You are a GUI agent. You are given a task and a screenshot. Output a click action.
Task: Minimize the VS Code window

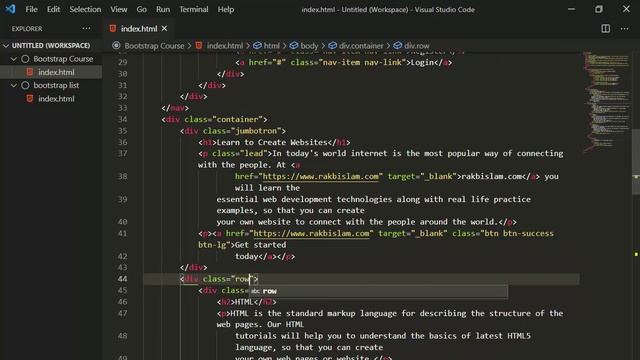571,9
